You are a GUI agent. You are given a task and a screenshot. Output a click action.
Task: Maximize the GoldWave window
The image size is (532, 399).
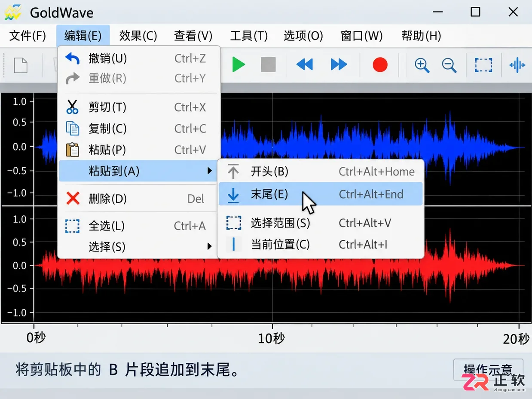[x=475, y=12]
